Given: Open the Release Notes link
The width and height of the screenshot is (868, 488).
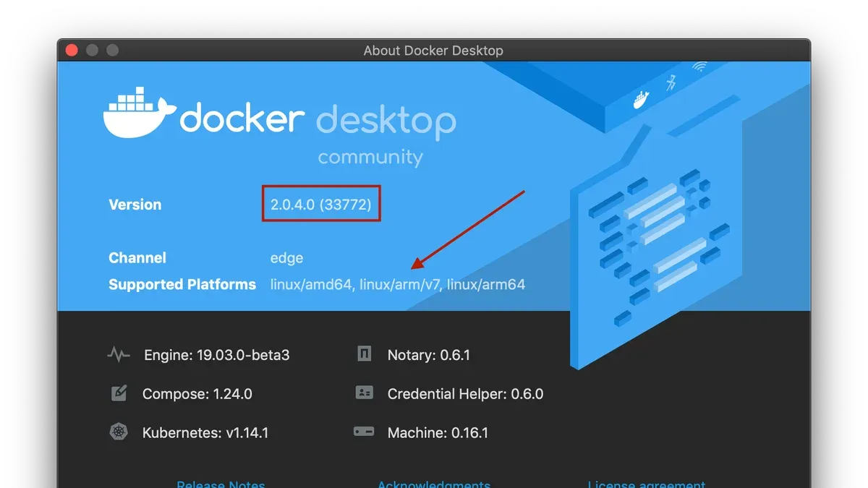Looking at the screenshot, I should (221, 483).
